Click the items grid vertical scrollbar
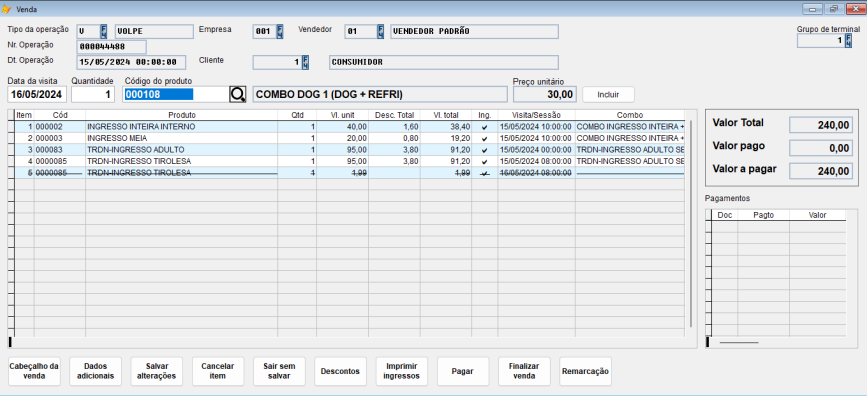This screenshot has width=867, height=396. pos(691,223)
